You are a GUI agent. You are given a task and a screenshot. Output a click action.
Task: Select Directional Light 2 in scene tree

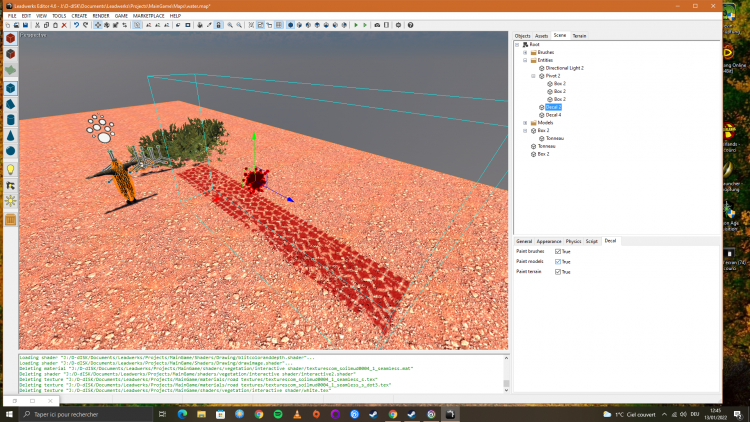tap(565, 68)
